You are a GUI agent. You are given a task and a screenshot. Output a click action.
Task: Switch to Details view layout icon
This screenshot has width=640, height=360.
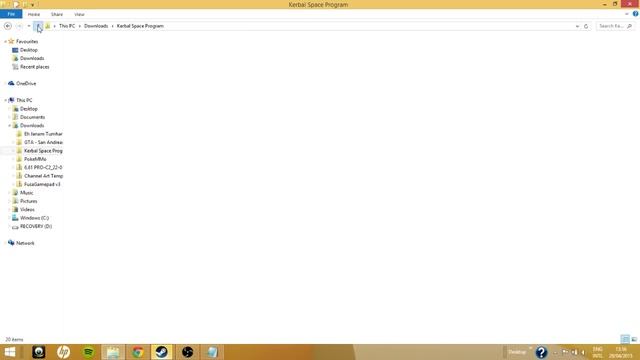point(625,339)
